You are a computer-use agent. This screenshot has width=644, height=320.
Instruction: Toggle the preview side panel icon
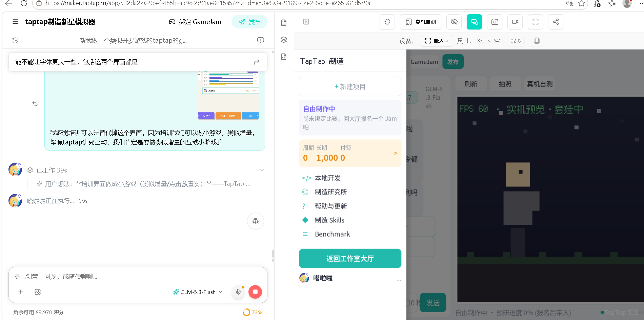[x=306, y=22]
